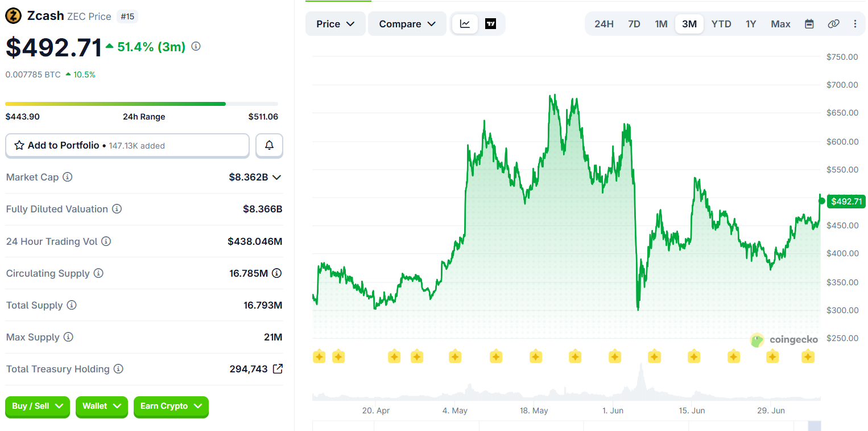
Task: Switch to the line chart view icon
Action: 465,24
